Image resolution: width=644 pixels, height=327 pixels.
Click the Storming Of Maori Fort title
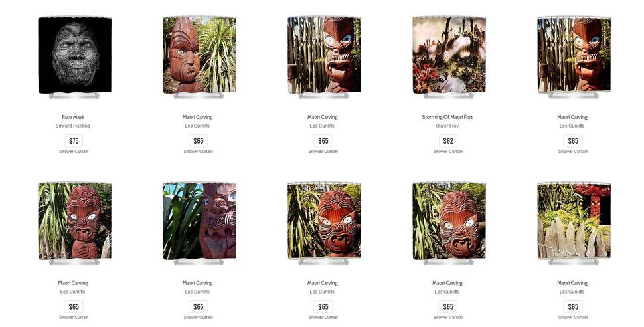tap(447, 117)
